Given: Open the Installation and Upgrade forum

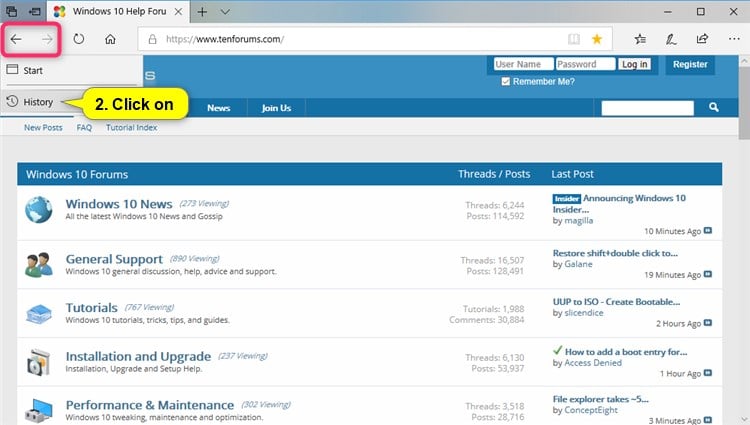Looking at the screenshot, I should coord(138,356).
